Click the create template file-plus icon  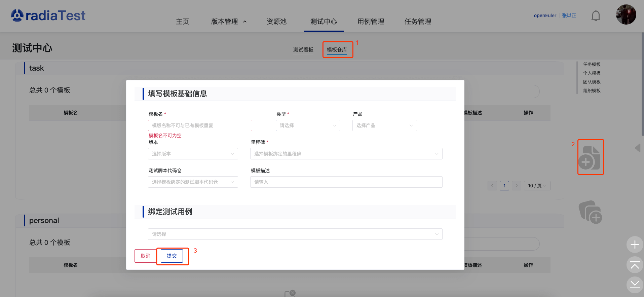click(x=591, y=157)
